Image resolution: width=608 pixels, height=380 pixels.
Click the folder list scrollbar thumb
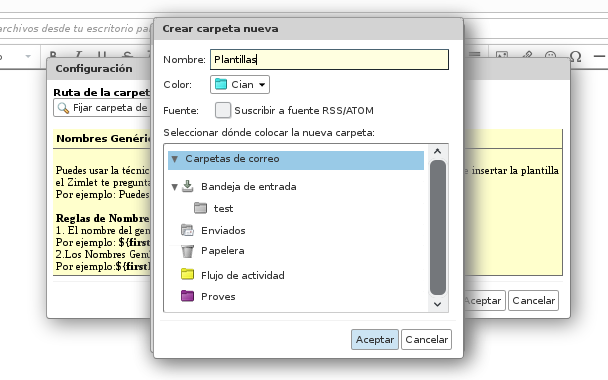[x=438, y=228]
